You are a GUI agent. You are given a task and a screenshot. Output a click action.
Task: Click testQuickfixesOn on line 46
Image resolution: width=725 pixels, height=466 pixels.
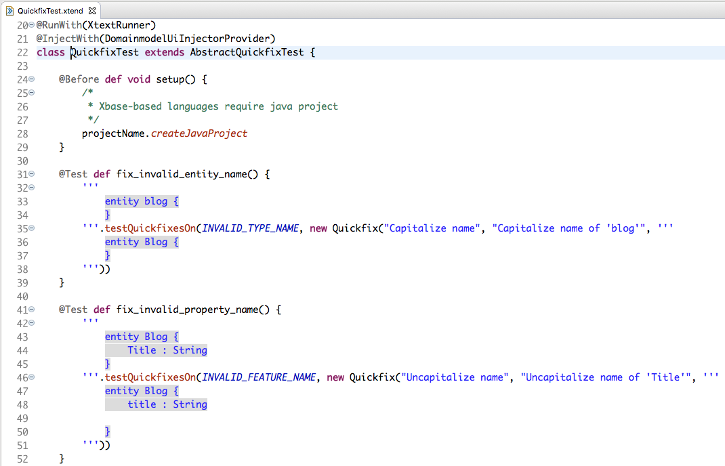150,377
